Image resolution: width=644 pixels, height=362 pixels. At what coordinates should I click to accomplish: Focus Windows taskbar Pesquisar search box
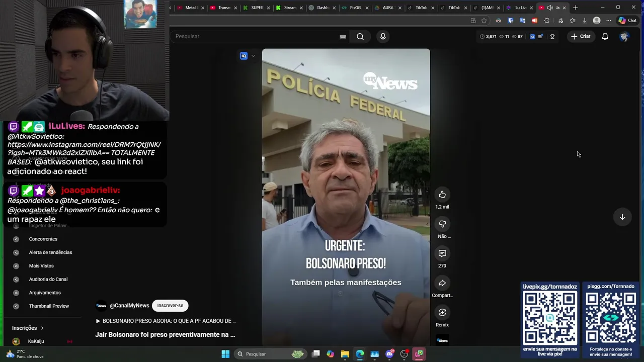[271, 354]
